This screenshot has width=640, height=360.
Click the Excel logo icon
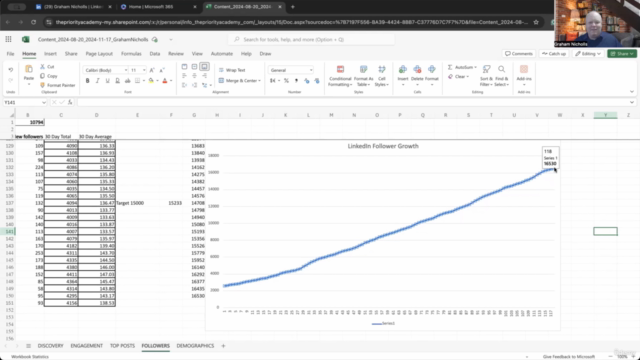25,39
